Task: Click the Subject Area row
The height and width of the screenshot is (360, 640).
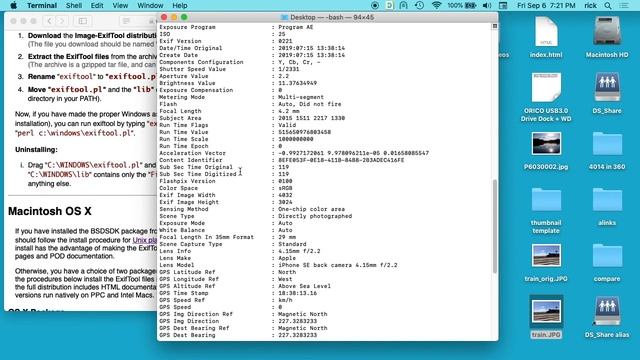Action: (252, 118)
